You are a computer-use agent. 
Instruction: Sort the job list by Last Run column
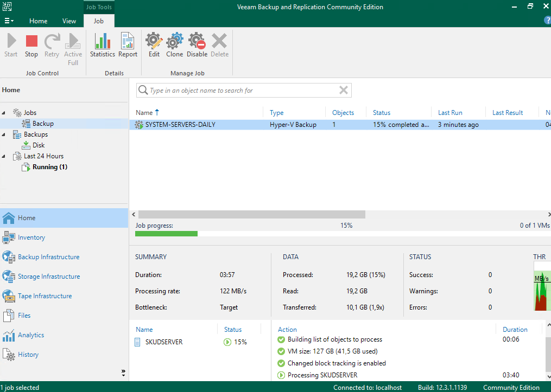(450, 113)
